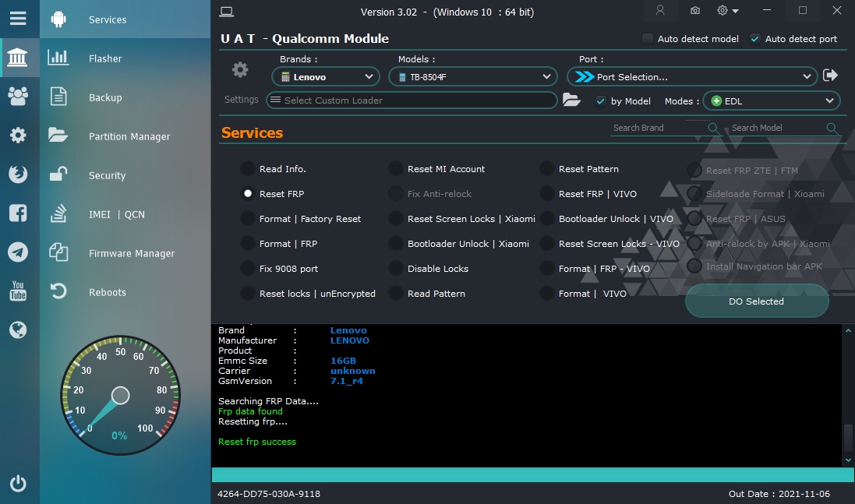This screenshot has width=855, height=504.
Task: Select Reset Pattern radio button
Action: pos(547,169)
